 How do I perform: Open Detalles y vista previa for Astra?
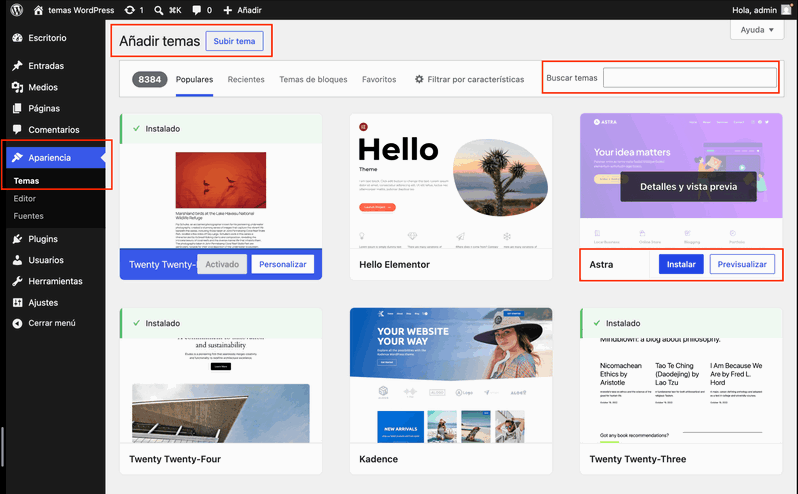[688, 186]
